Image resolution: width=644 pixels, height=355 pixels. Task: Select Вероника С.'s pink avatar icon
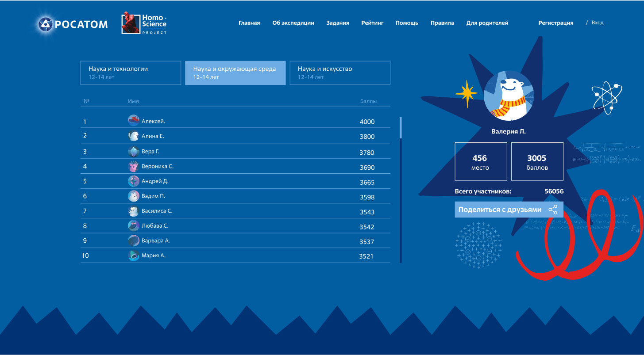point(134,166)
